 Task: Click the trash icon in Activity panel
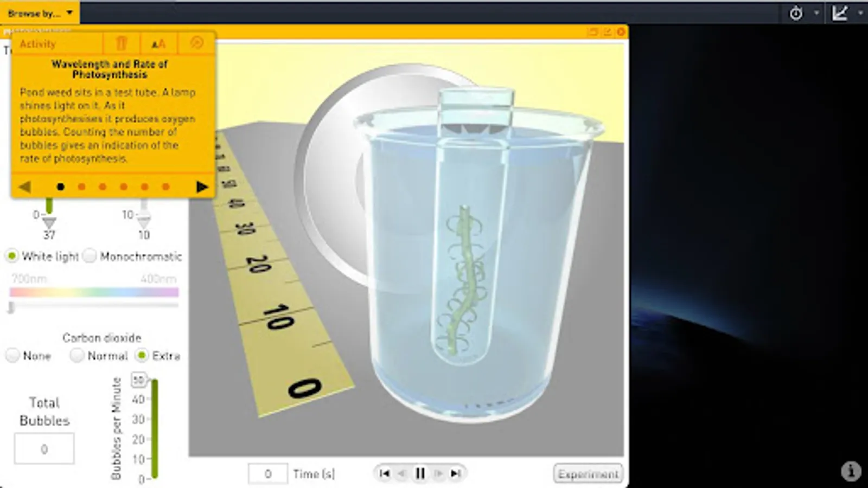pos(122,43)
